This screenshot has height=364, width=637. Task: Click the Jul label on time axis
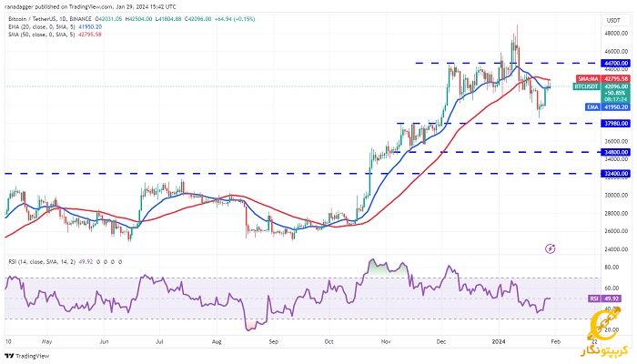(x=159, y=341)
